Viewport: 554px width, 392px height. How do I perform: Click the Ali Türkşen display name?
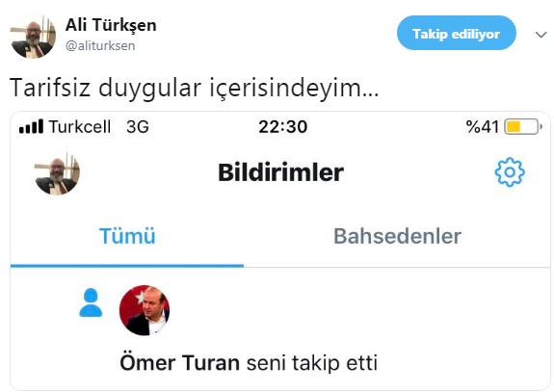point(111,25)
